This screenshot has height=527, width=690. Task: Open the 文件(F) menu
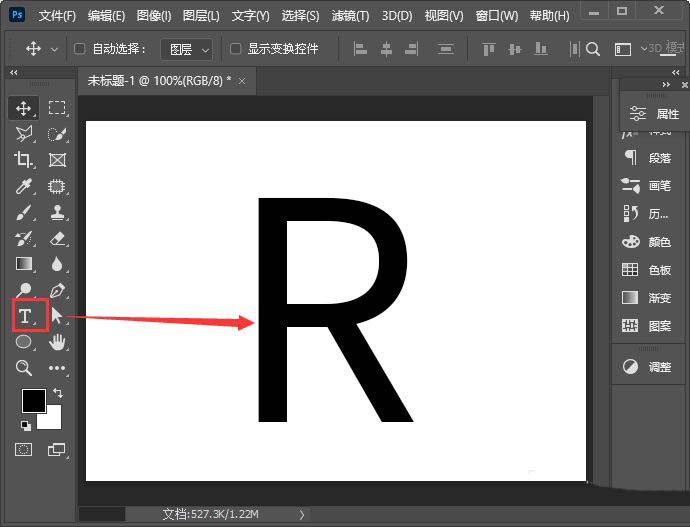tap(57, 16)
